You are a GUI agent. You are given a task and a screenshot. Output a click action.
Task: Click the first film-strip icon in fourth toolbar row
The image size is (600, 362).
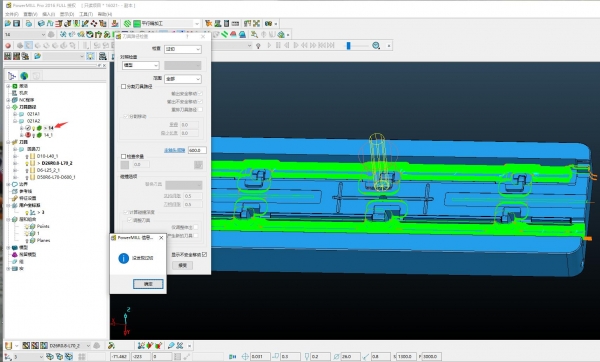coord(8,56)
